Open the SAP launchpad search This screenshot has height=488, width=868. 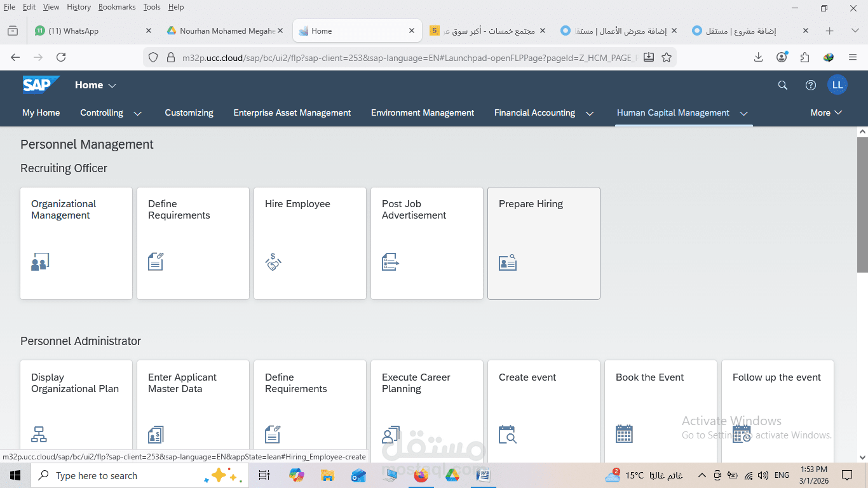coord(782,85)
